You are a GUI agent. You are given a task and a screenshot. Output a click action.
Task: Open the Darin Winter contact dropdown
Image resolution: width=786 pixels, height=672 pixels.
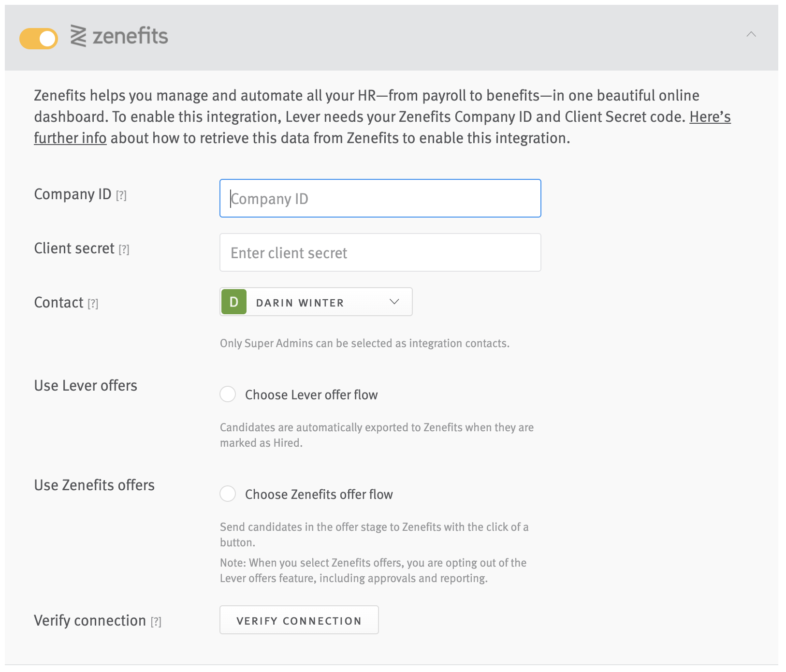coord(316,302)
